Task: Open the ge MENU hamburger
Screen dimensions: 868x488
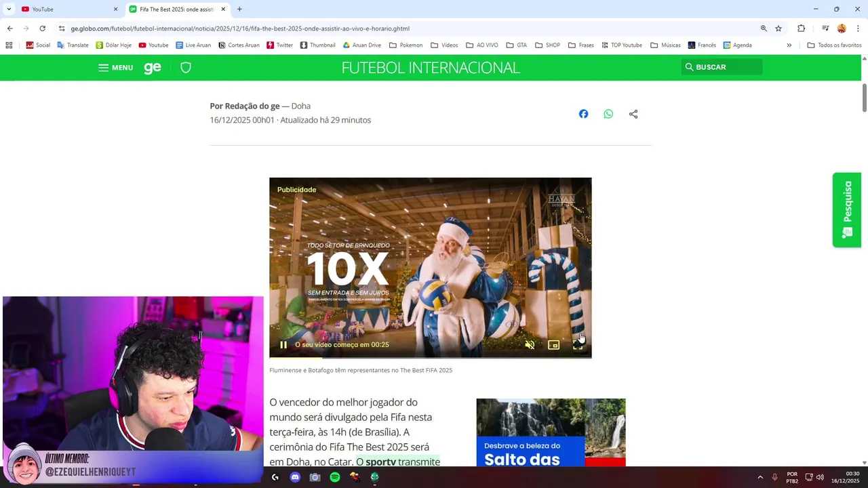Action: [115, 67]
